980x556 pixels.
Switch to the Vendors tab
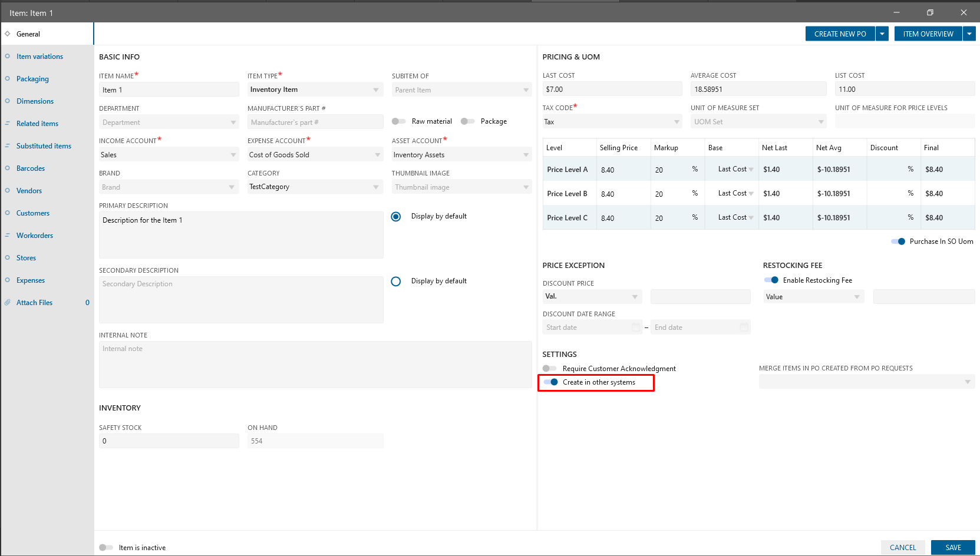(x=29, y=191)
